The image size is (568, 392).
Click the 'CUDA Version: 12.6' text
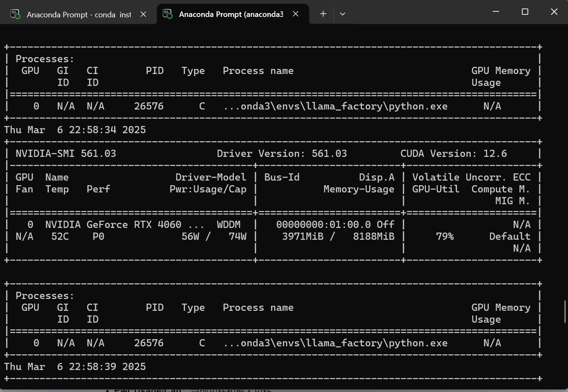[453, 154]
